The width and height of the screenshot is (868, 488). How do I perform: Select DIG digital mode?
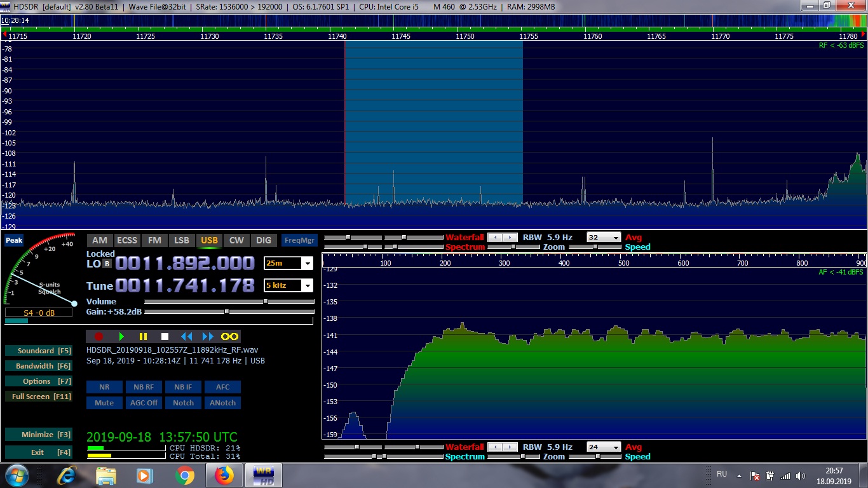click(264, 240)
